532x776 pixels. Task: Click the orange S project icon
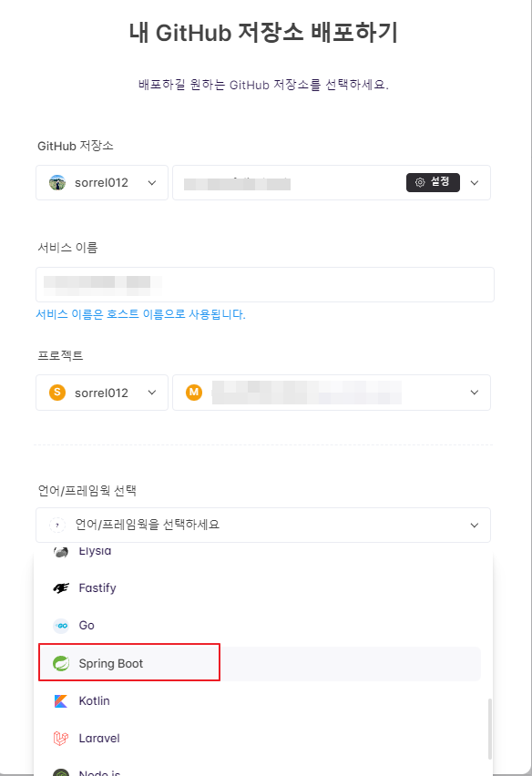click(x=56, y=393)
